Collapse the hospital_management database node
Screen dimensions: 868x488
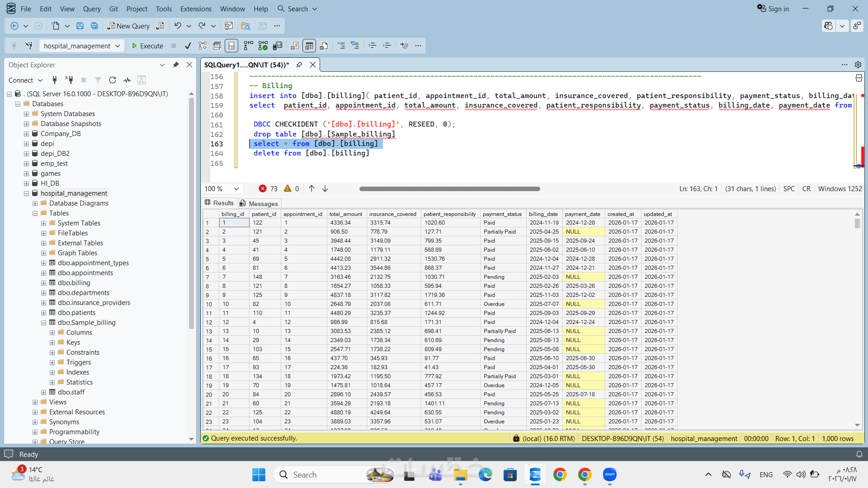[x=27, y=193]
